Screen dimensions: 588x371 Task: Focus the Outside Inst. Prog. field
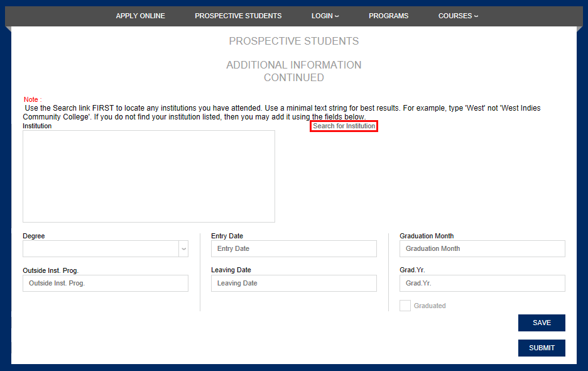[x=105, y=283]
